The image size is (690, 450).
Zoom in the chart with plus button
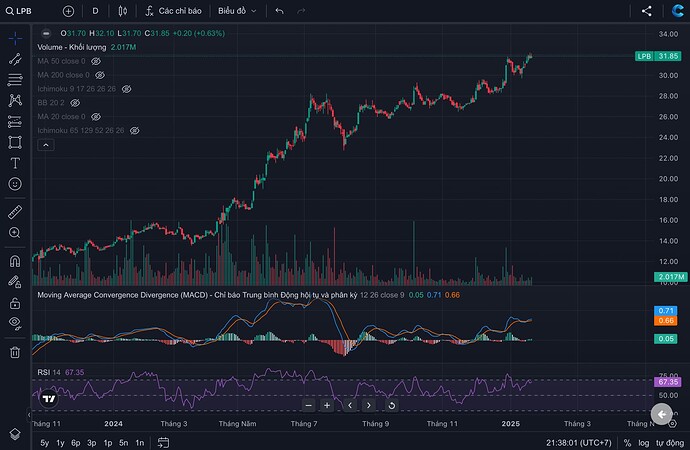coord(327,405)
